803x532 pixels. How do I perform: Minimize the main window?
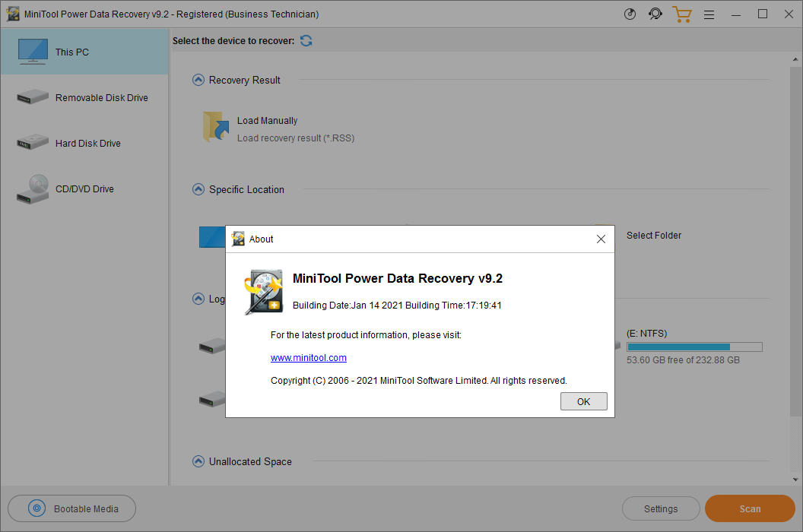[736, 14]
